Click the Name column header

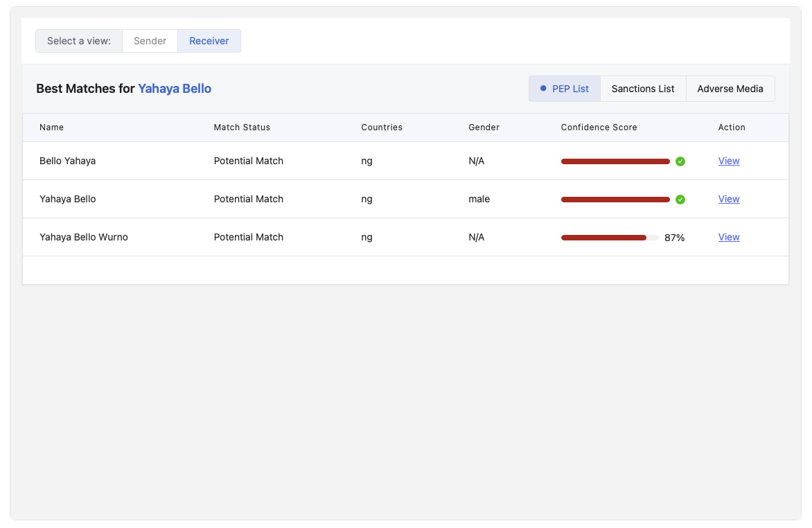[x=51, y=127]
